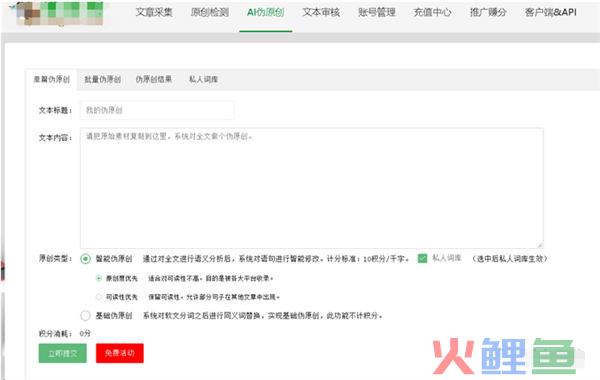Click the 积分消耗 0分 value

coord(85,333)
